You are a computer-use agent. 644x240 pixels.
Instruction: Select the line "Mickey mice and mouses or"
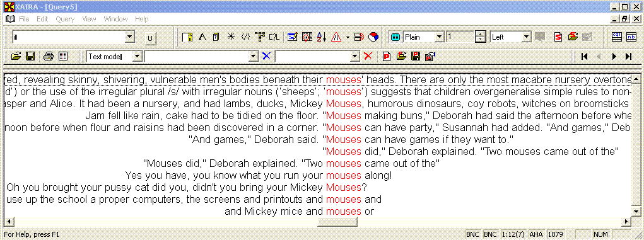[x=317, y=212]
